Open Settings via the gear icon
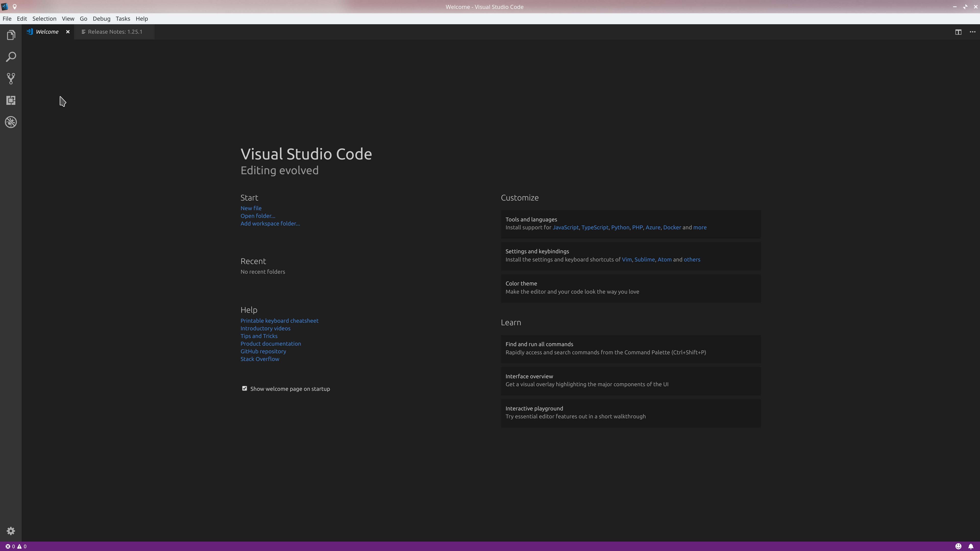Screen dimensions: 980x551 click(11, 531)
